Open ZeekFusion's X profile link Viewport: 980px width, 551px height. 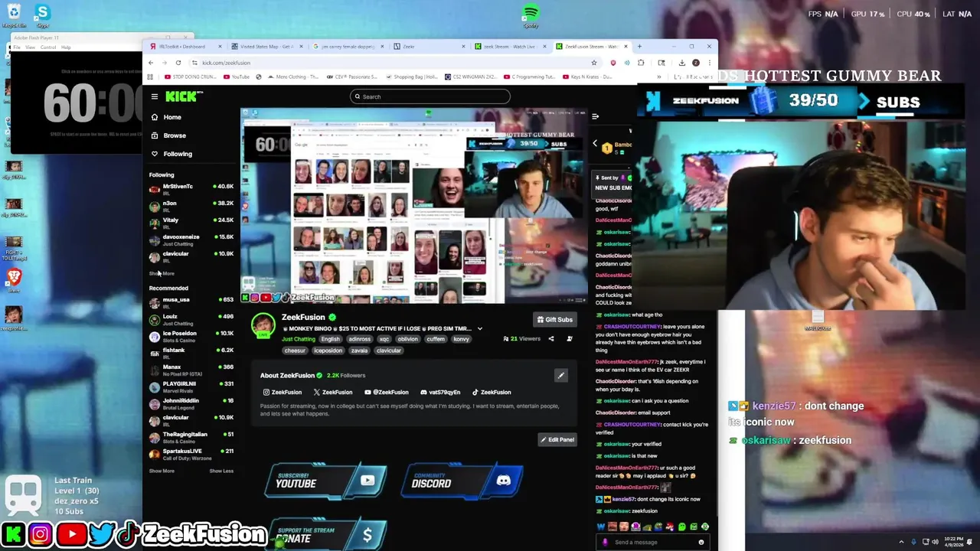coord(333,393)
